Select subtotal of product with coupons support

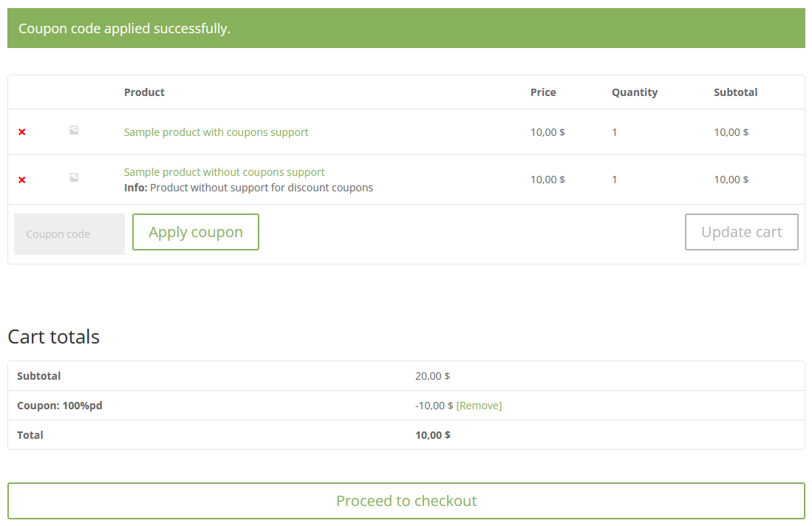(731, 132)
